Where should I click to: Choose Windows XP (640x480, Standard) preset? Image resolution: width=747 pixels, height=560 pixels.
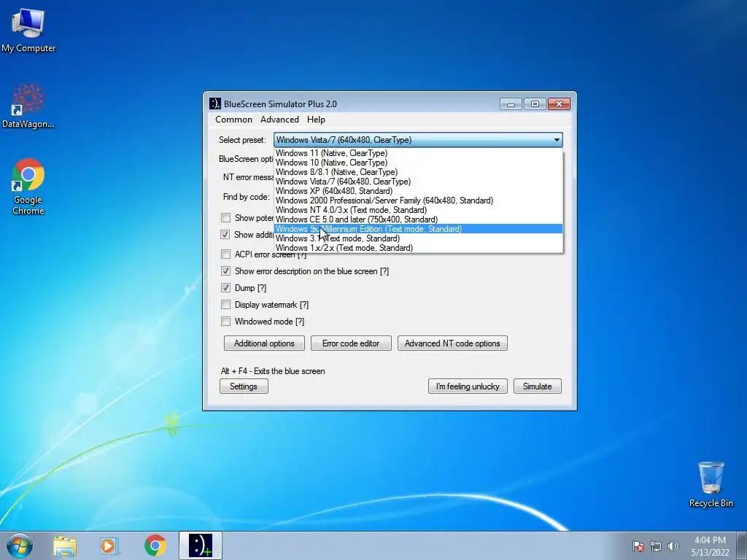coord(418,191)
